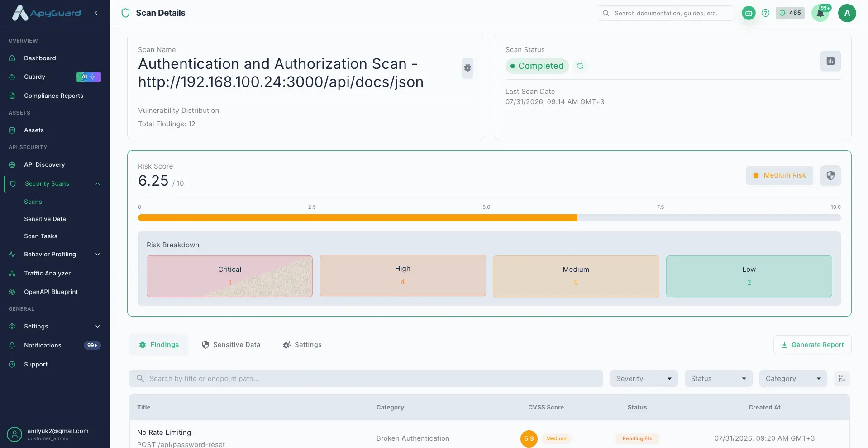Collapse the Security Scans section
868x448 pixels.
pyautogui.click(x=97, y=183)
